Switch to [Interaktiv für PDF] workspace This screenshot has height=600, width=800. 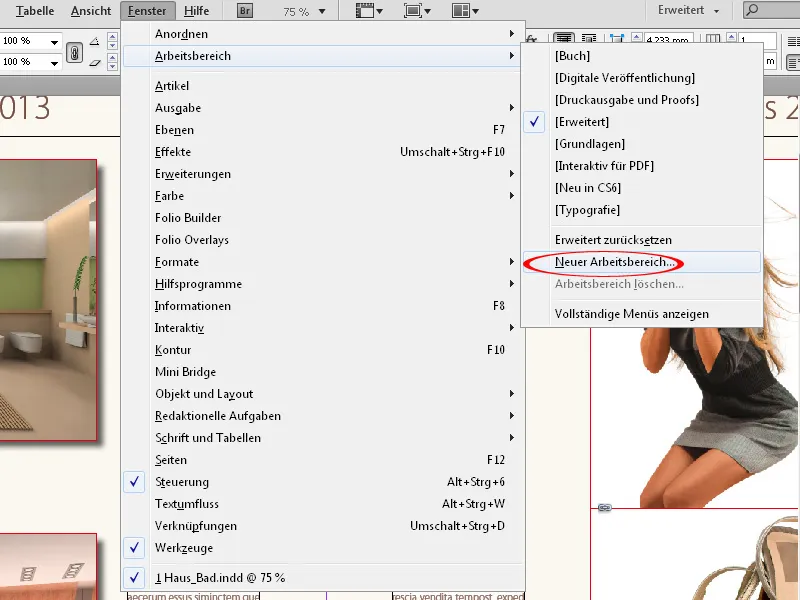click(x=642, y=165)
